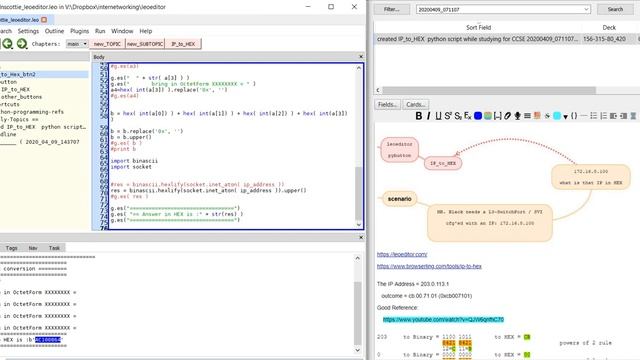The image size is (640, 360).
Task: Open the Window menu
Action: [122, 31]
